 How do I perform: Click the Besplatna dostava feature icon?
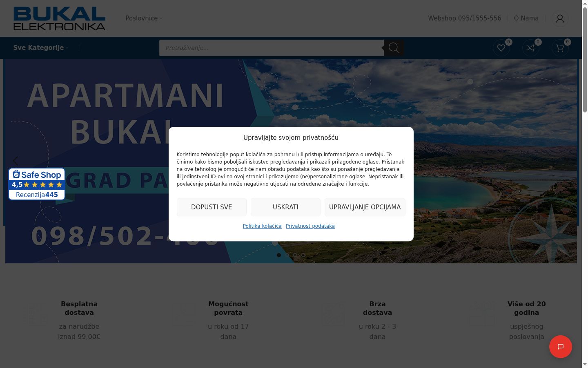coord(35,314)
